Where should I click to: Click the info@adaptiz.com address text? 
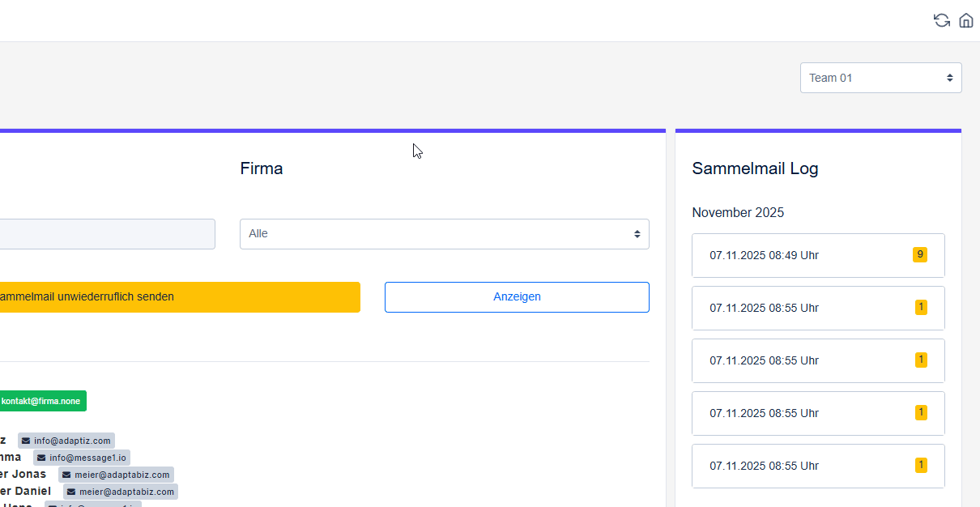[x=72, y=441]
